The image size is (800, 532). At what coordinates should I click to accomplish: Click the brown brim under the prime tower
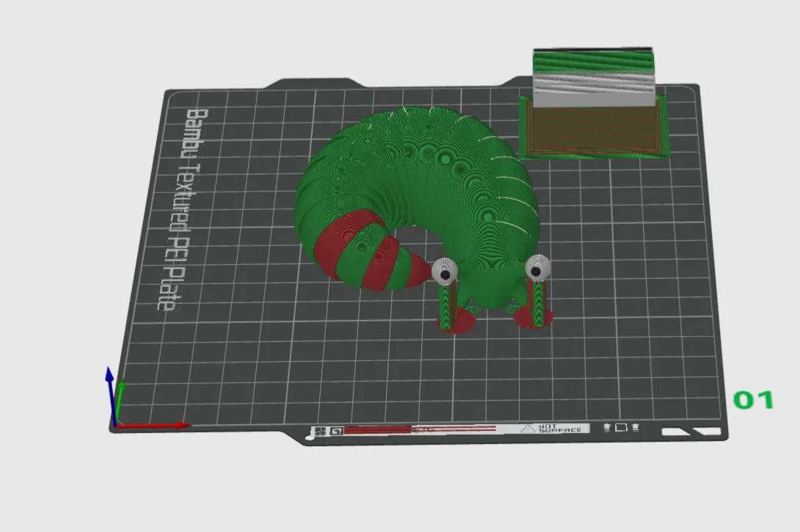[x=594, y=128]
